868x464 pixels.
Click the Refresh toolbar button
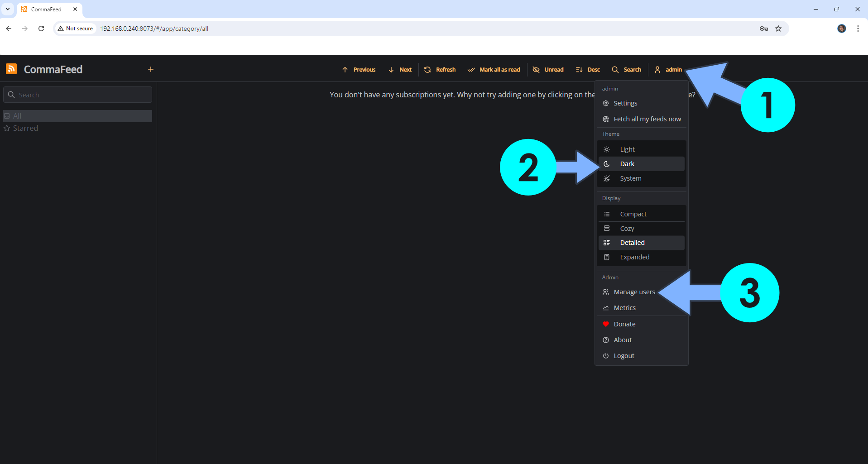tap(440, 70)
